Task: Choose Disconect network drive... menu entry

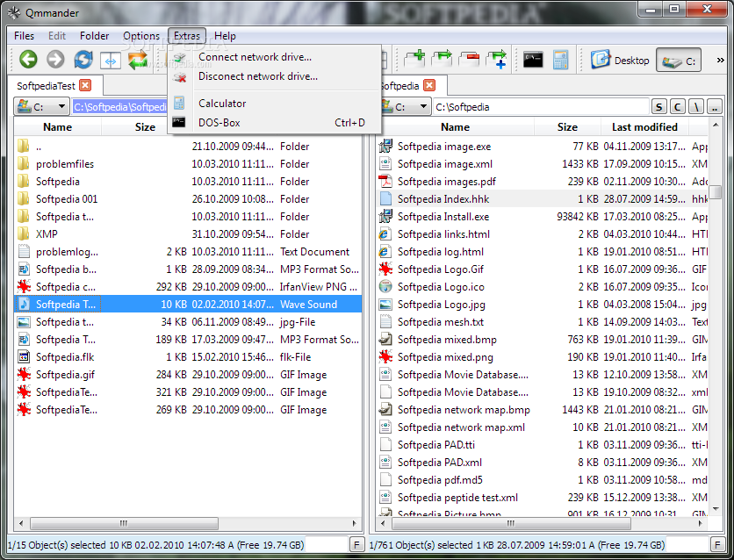Action: click(275, 76)
